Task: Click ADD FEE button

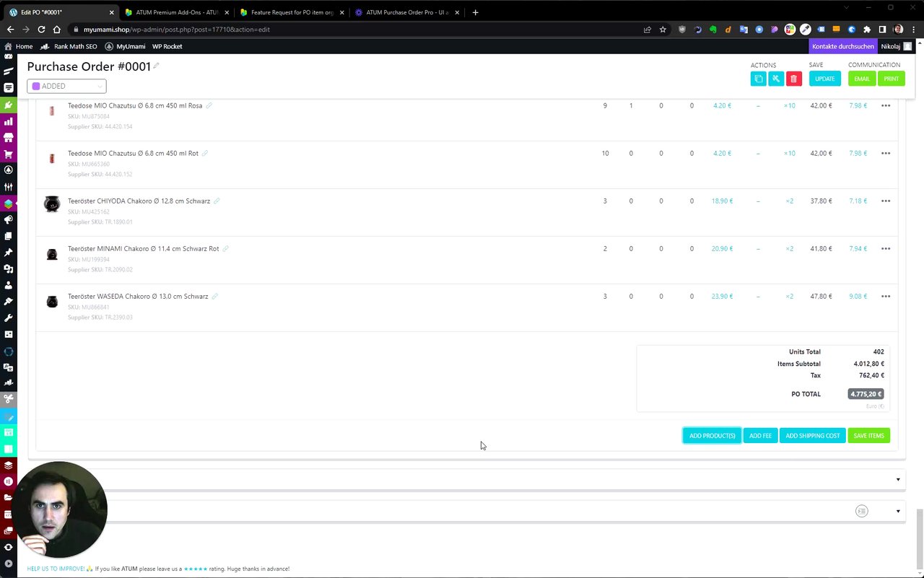Action: click(760, 435)
